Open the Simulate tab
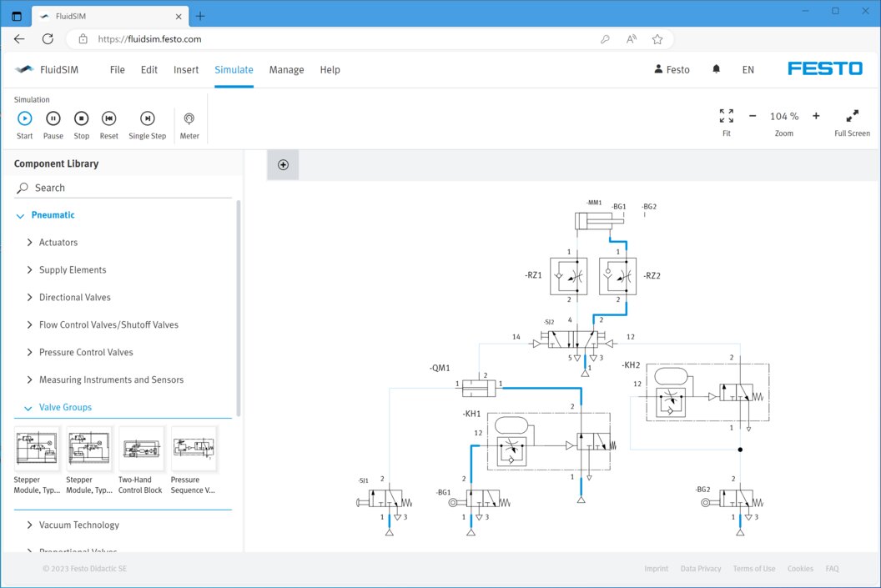The height and width of the screenshot is (588, 881). point(234,69)
